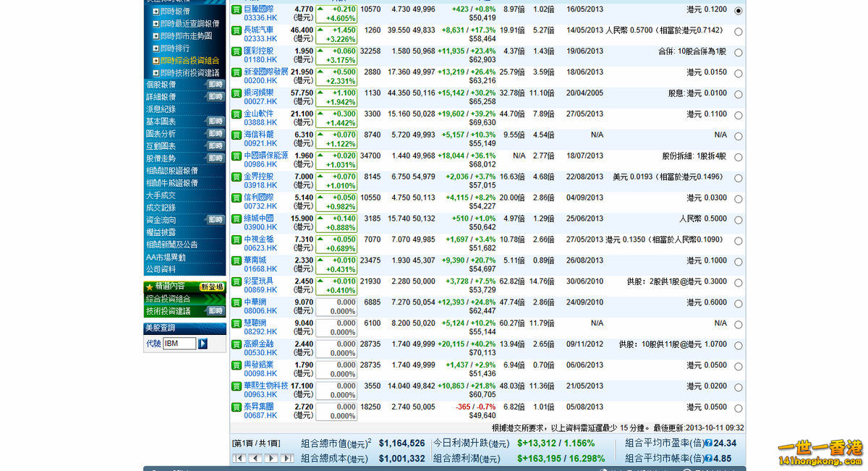
Task: Go to the next portfolio page
Action: (271, 458)
